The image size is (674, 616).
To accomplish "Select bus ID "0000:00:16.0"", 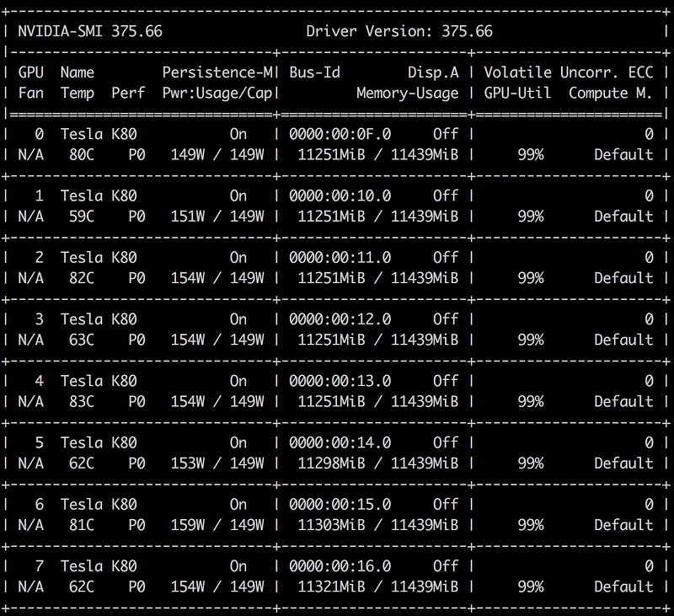I will coord(340,566).
